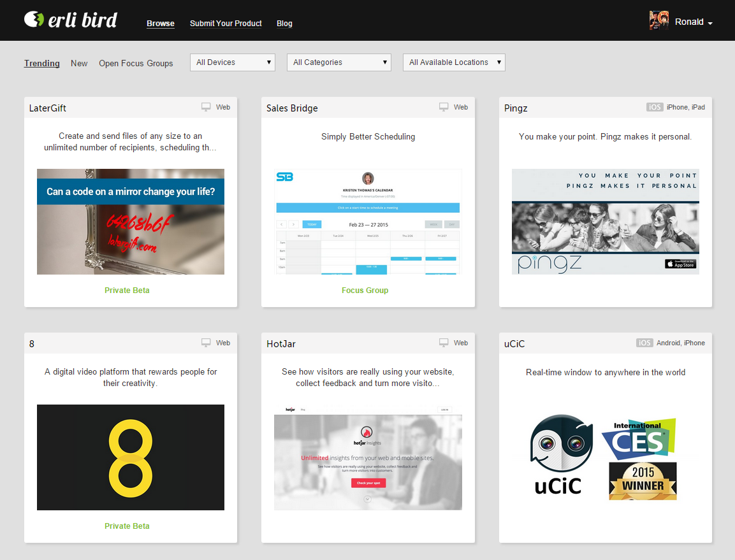
Task: Click the Web monitor icon on the 8 card
Action: tap(205, 342)
